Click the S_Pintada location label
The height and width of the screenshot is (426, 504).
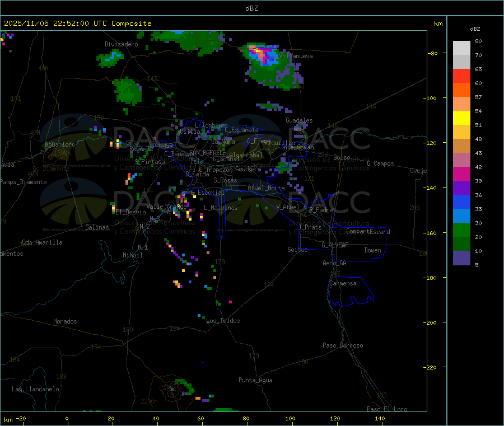[x=150, y=162]
